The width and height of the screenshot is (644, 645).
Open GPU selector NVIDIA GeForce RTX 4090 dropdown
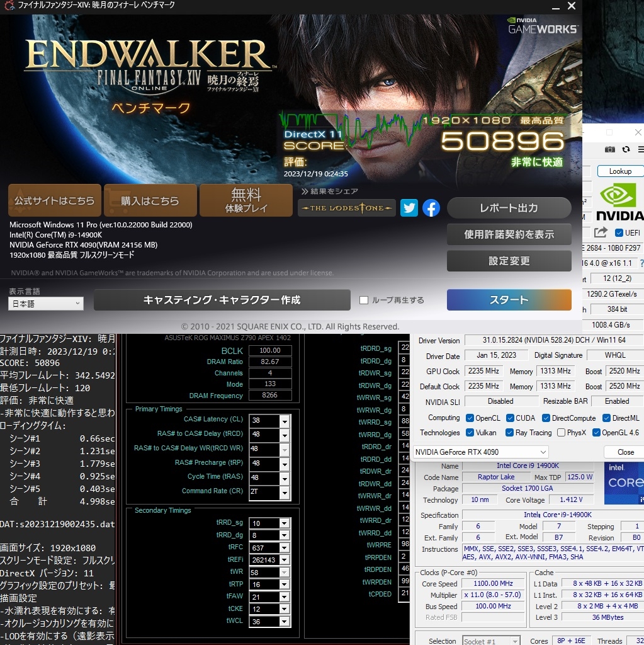481,452
